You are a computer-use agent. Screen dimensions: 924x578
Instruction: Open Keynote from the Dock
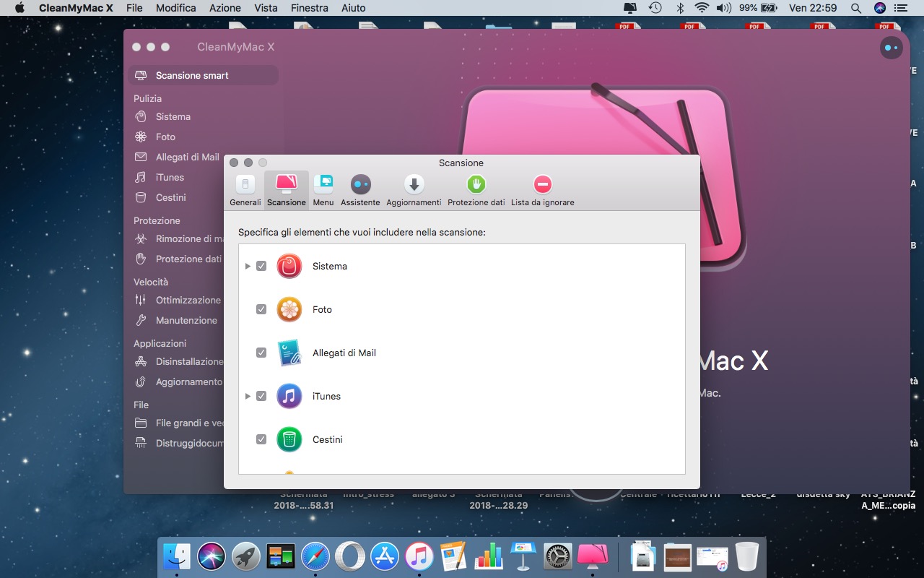[523, 556]
